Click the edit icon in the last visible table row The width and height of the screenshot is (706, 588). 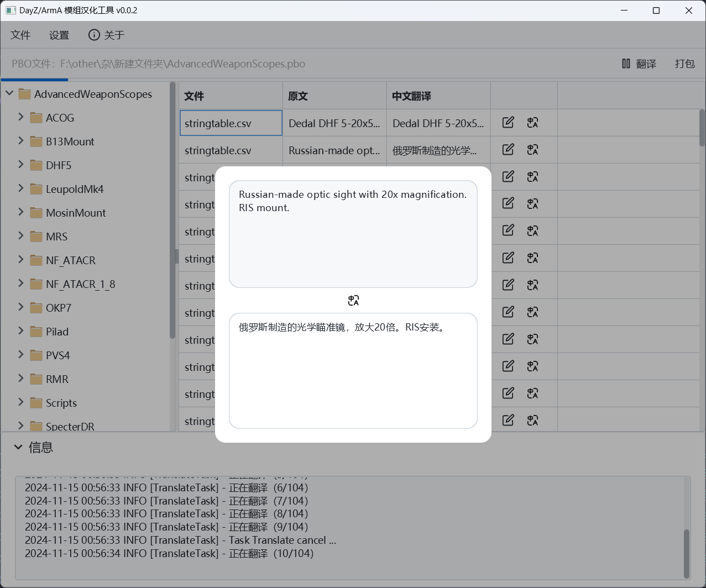(x=508, y=421)
